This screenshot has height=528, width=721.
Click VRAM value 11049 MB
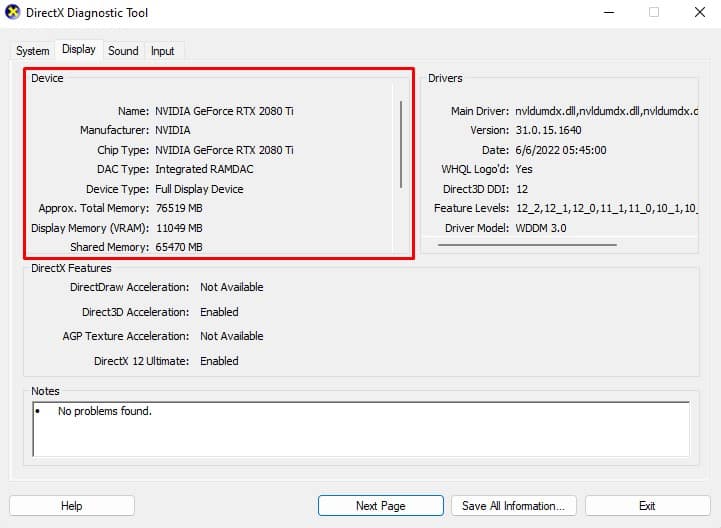point(179,228)
